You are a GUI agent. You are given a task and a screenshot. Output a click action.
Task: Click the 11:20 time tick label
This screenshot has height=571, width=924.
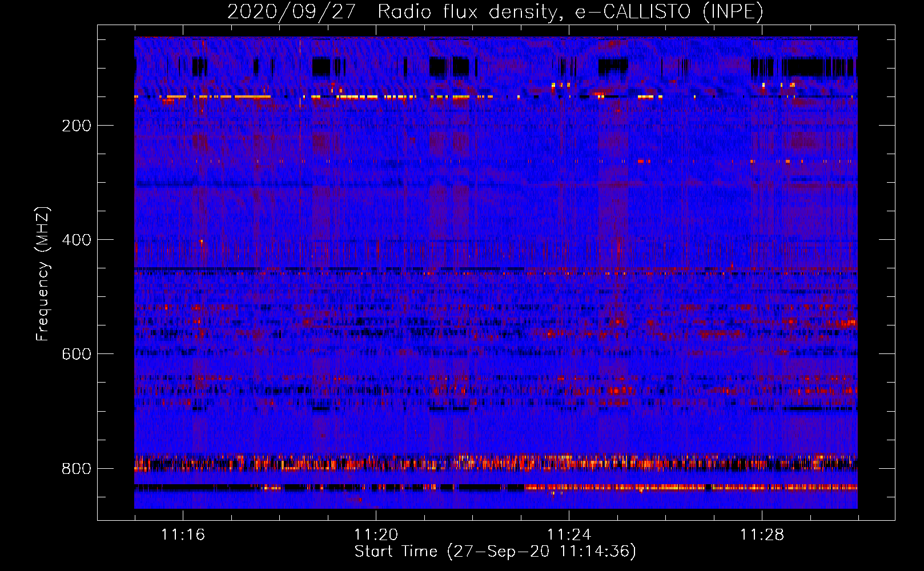click(x=376, y=535)
